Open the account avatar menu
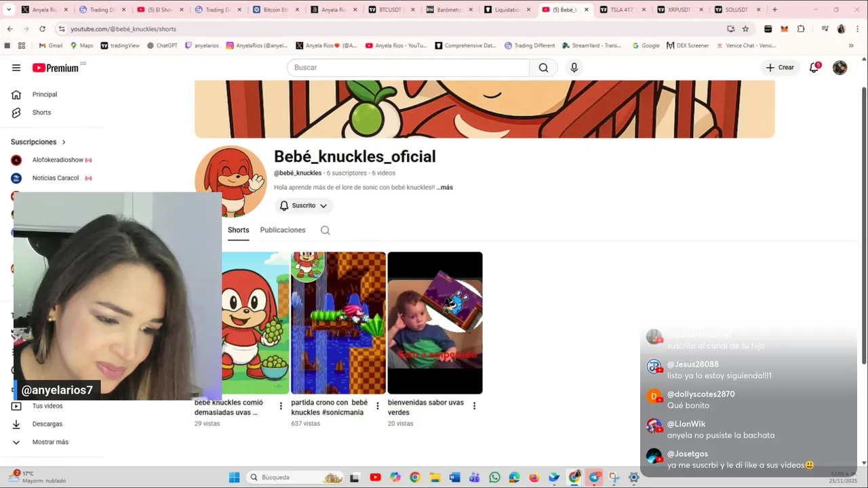The height and width of the screenshot is (488, 868). [x=840, y=68]
